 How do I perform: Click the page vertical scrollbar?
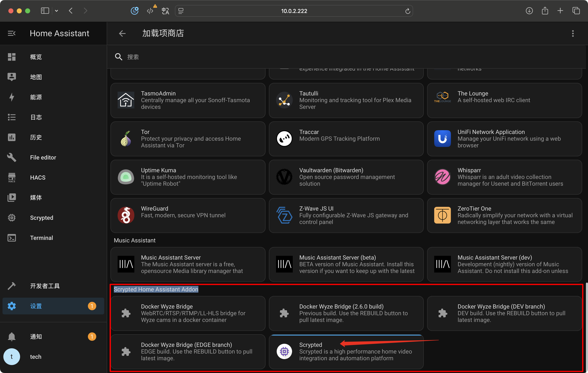[586, 327]
